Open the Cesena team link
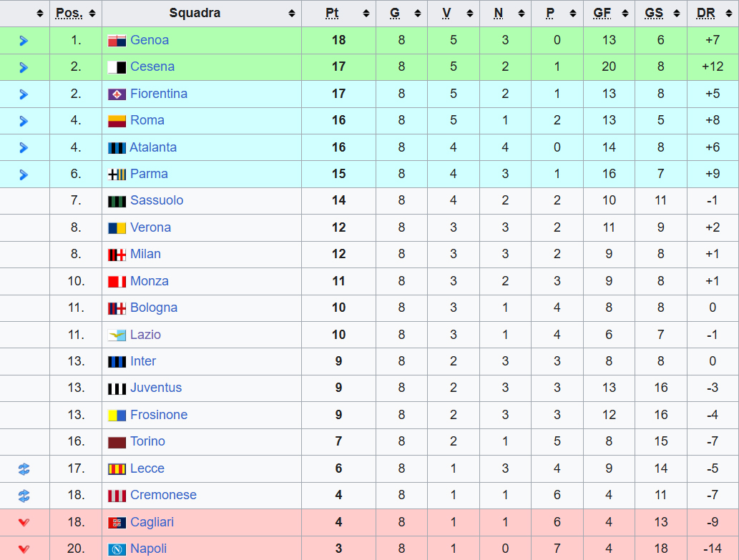The height and width of the screenshot is (560, 739). [x=152, y=67]
